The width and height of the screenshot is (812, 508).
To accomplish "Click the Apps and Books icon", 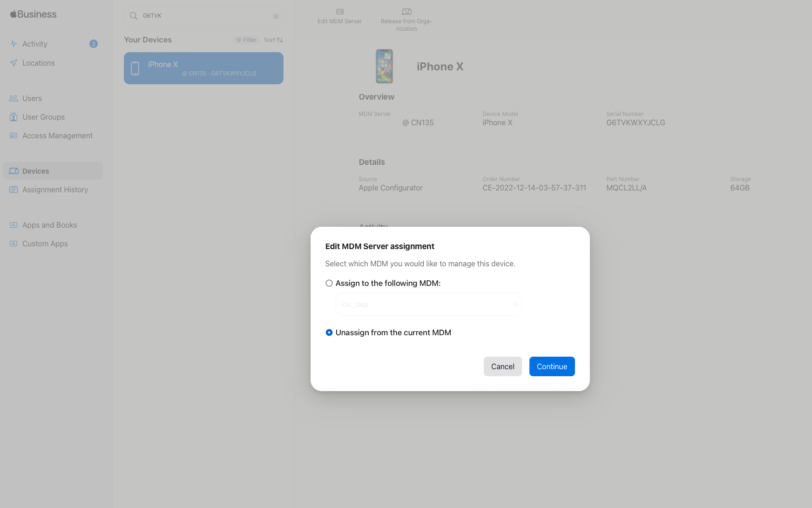I will tap(14, 225).
